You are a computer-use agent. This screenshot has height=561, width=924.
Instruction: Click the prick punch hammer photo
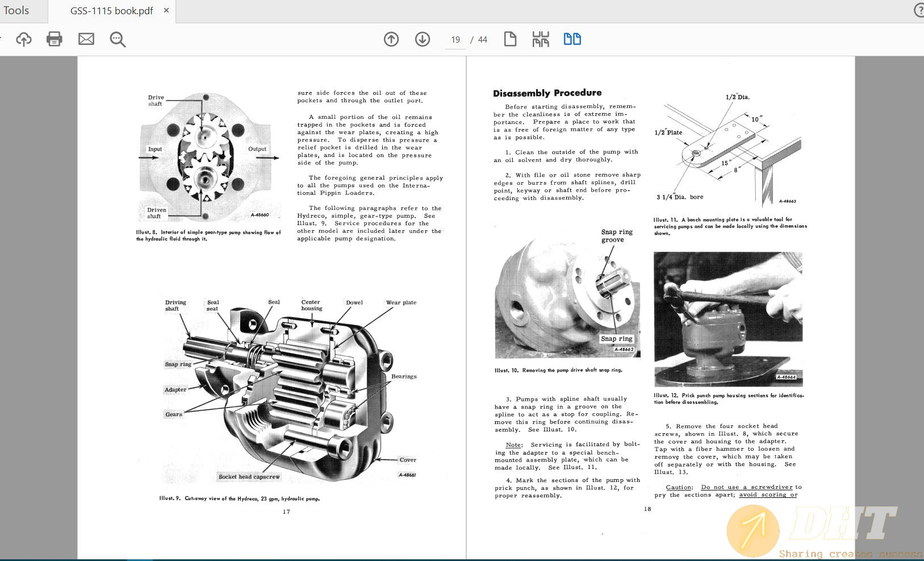[x=728, y=318]
